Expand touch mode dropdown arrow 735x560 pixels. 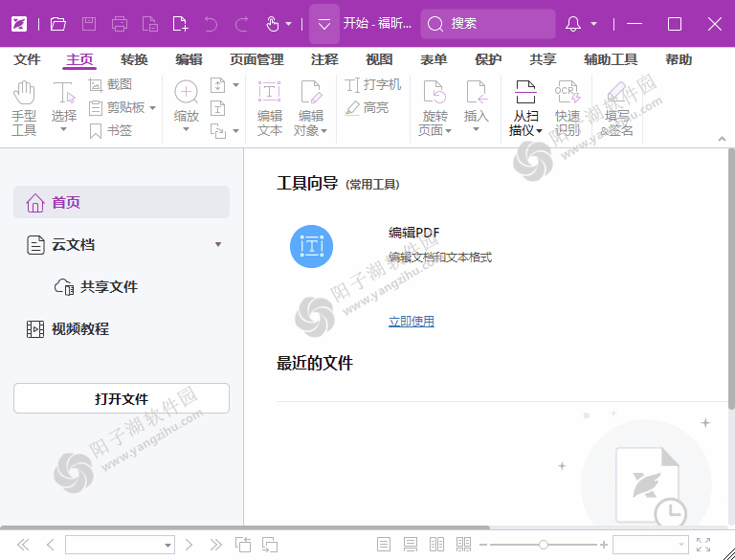[x=289, y=23]
